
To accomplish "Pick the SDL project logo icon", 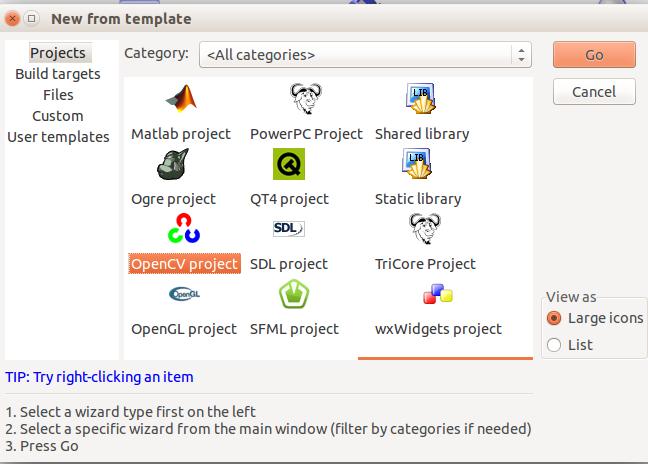I will click(x=289, y=228).
